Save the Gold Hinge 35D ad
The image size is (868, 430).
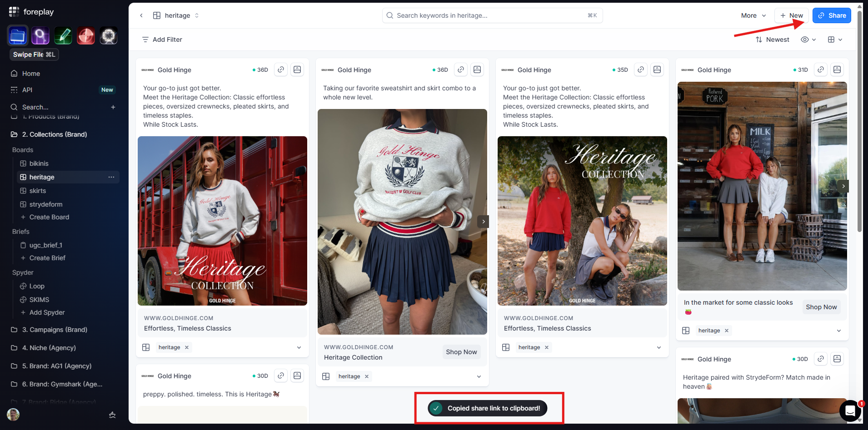[x=657, y=69]
